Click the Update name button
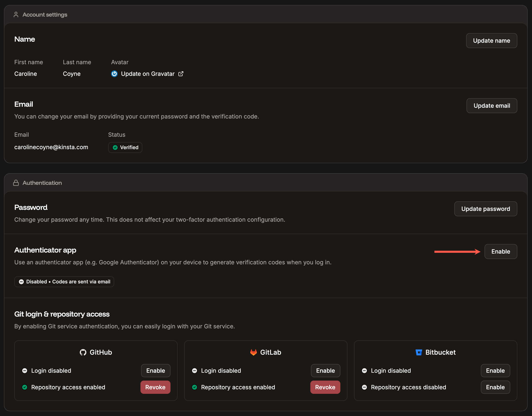This screenshot has width=532, height=416. (491, 40)
